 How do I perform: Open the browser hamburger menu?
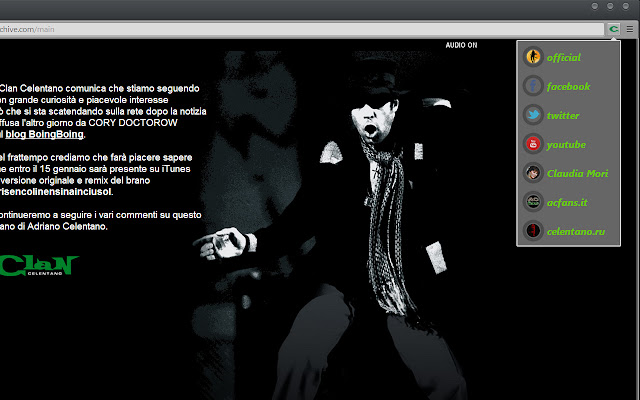click(630, 29)
